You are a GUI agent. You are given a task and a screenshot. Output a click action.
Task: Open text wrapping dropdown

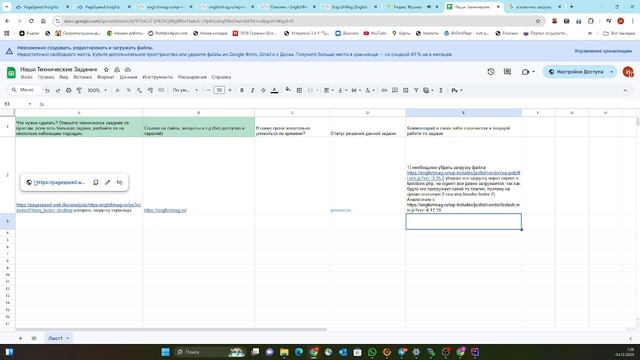point(356,90)
